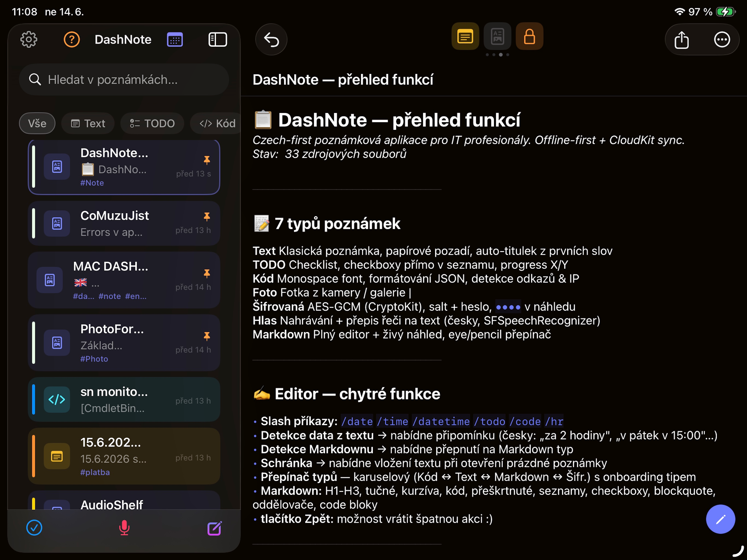The height and width of the screenshot is (560, 747).
Task: Tap the battery charging indicator
Action: (726, 12)
